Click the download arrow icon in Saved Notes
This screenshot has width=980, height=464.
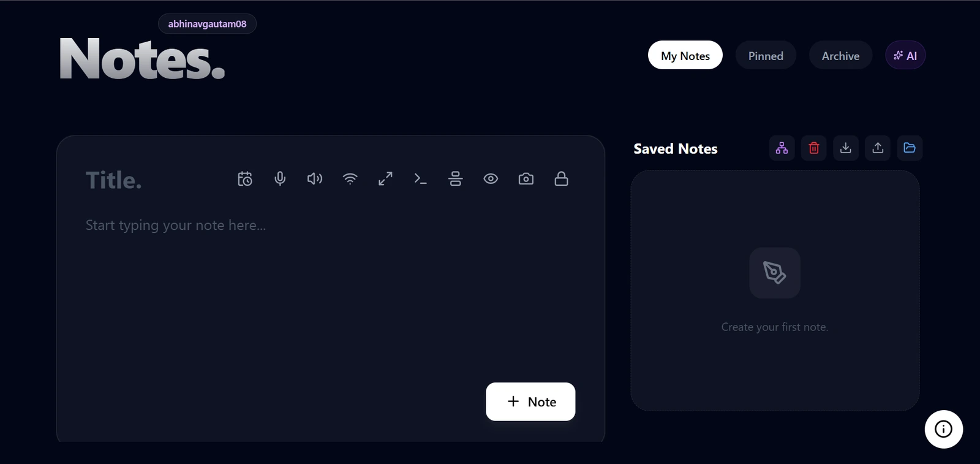(846, 148)
